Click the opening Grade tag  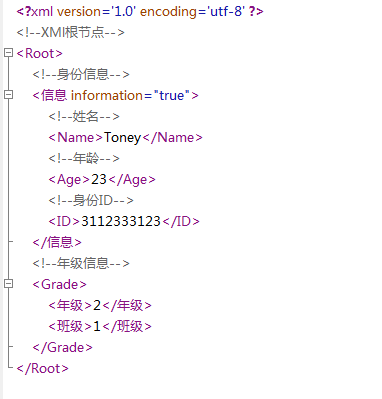(x=59, y=284)
